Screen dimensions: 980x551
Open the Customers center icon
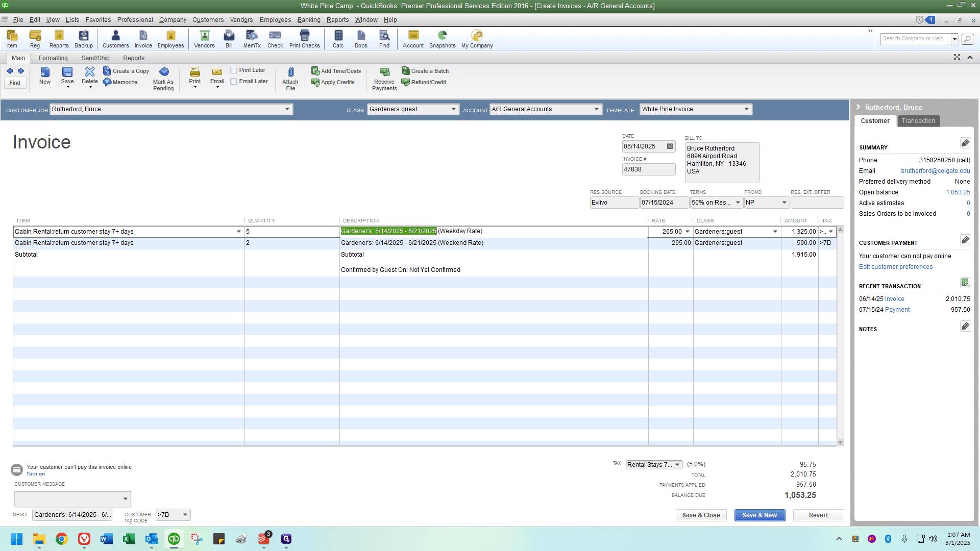[x=116, y=39]
